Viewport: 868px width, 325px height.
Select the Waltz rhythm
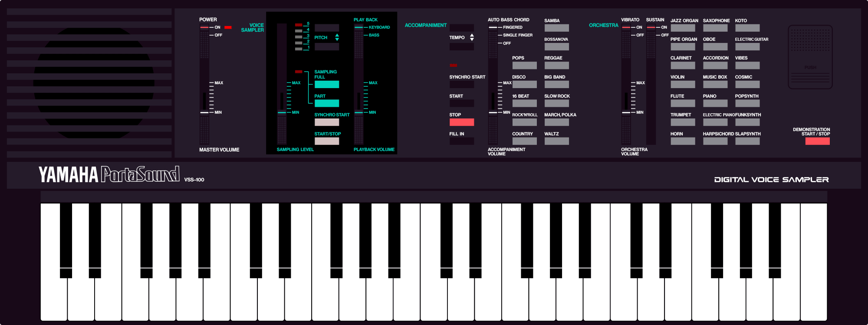click(556, 141)
